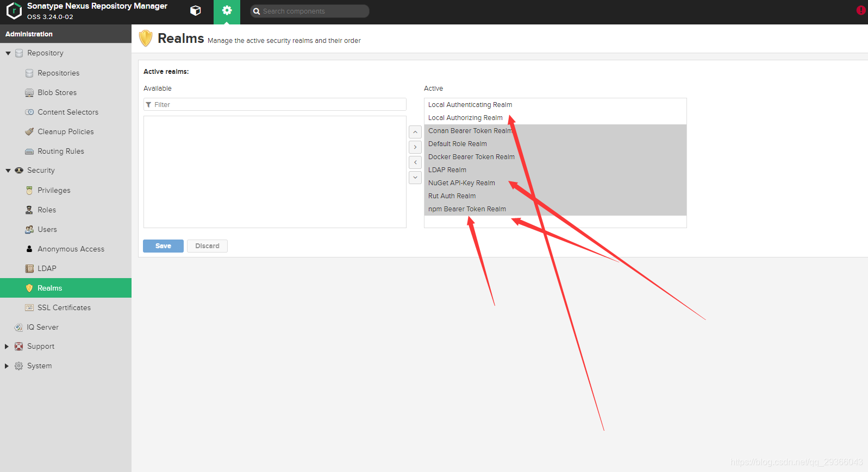Click the Routing Rules icon
This screenshot has height=472, width=868.
29,152
